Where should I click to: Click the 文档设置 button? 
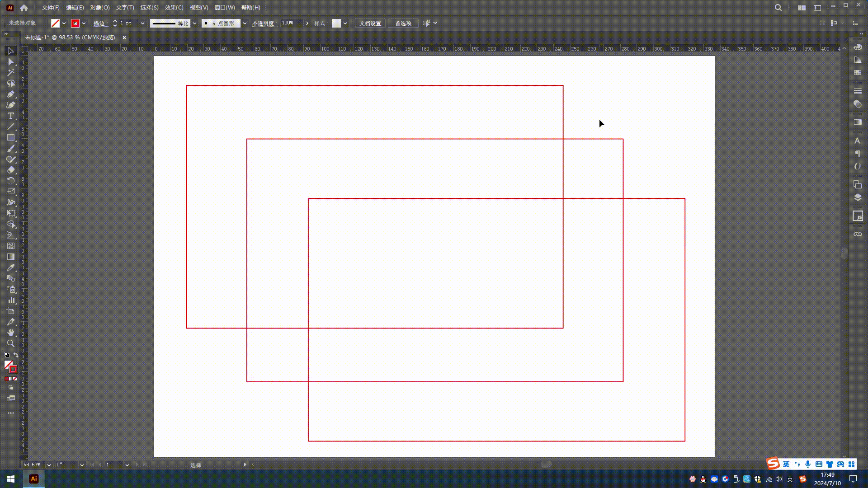(370, 23)
